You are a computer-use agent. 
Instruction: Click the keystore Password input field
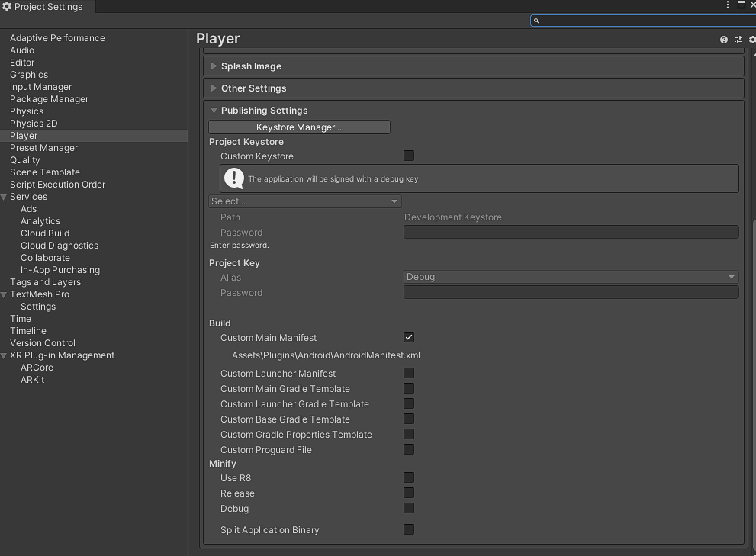pos(571,232)
